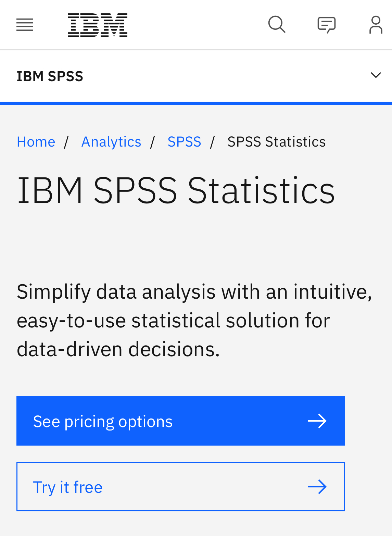Open the IBM SPSS section menu label
The width and height of the screenshot is (392, 536).
pyautogui.click(x=50, y=76)
